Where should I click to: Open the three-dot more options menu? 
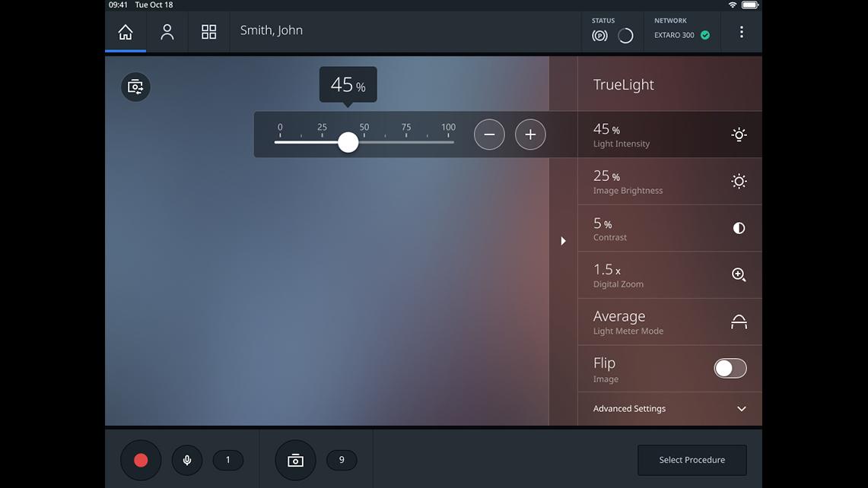(x=741, y=32)
